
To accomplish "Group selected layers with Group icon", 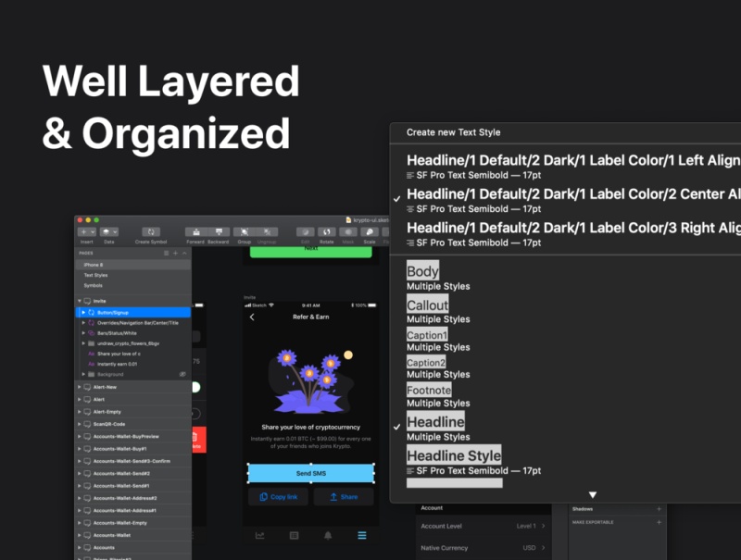I will coord(243,231).
